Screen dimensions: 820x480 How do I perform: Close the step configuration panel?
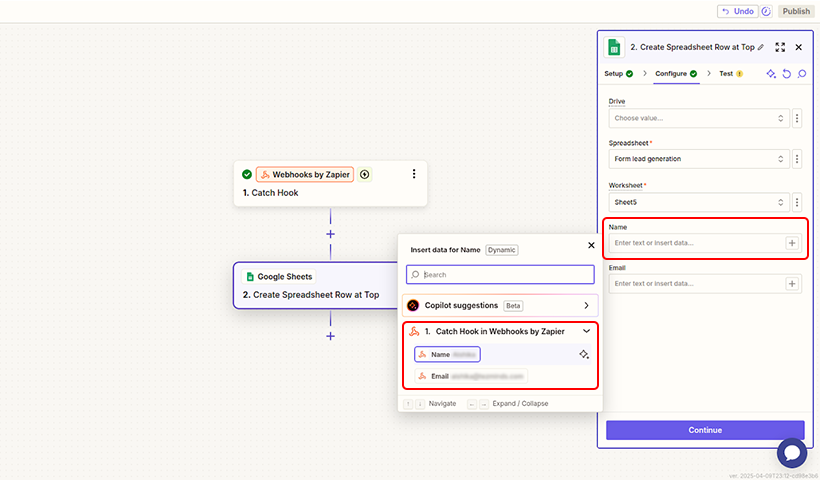click(x=799, y=47)
